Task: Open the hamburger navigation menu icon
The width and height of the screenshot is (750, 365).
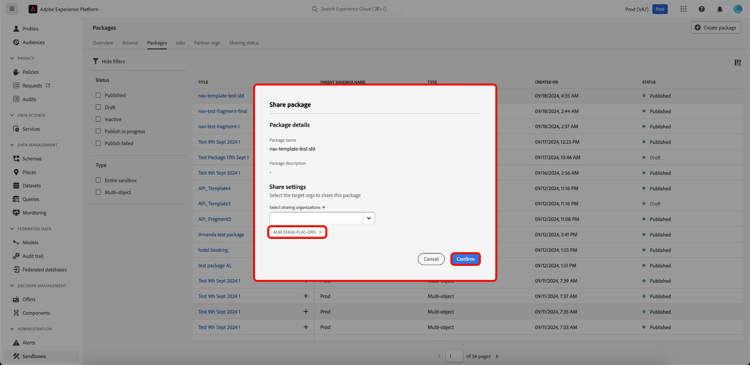Action: click(12, 9)
